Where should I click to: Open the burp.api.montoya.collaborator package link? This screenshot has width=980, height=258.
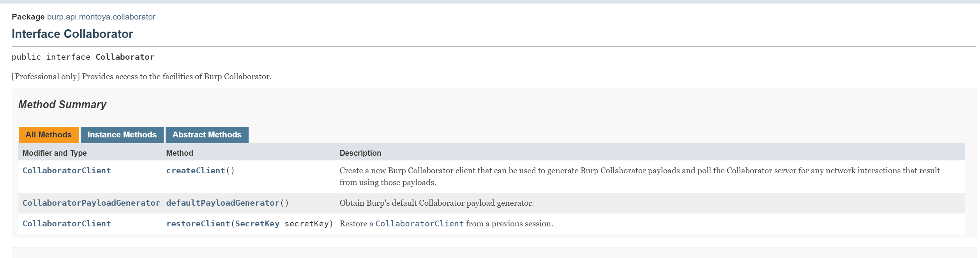[101, 17]
